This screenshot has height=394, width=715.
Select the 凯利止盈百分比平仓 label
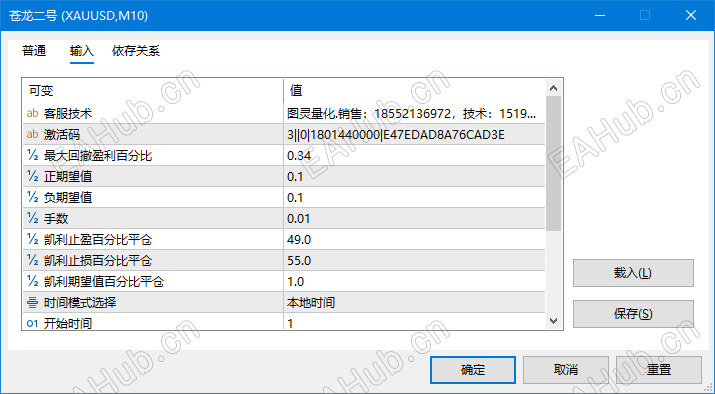click(98, 239)
